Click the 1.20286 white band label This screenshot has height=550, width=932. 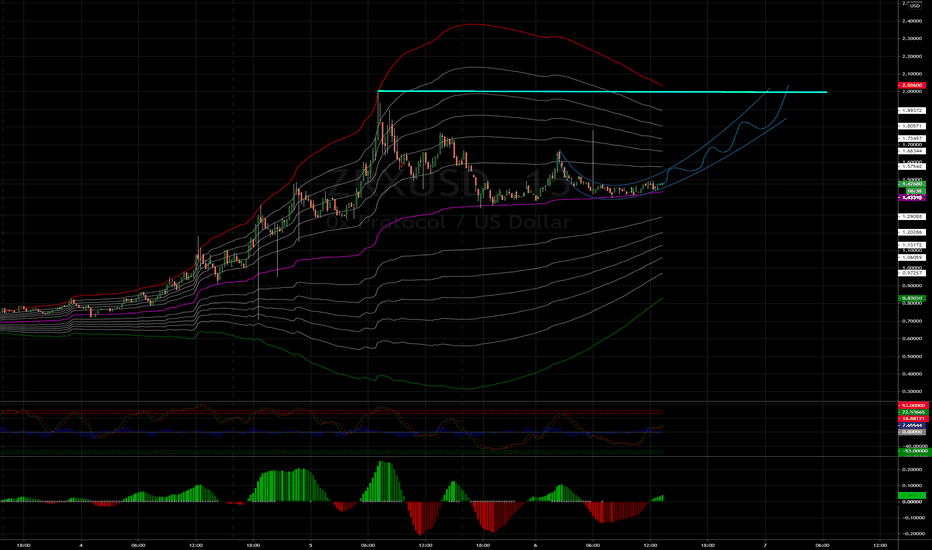(x=913, y=232)
